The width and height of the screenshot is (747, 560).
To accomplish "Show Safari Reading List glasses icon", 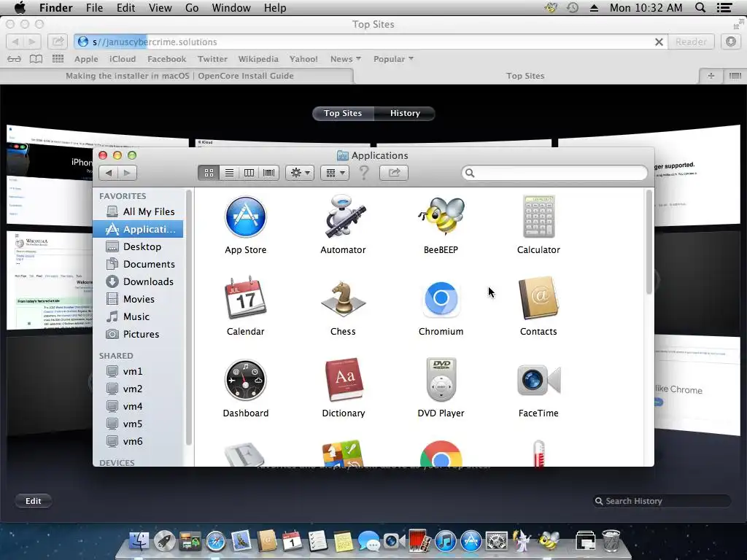I will pos(15,59).
